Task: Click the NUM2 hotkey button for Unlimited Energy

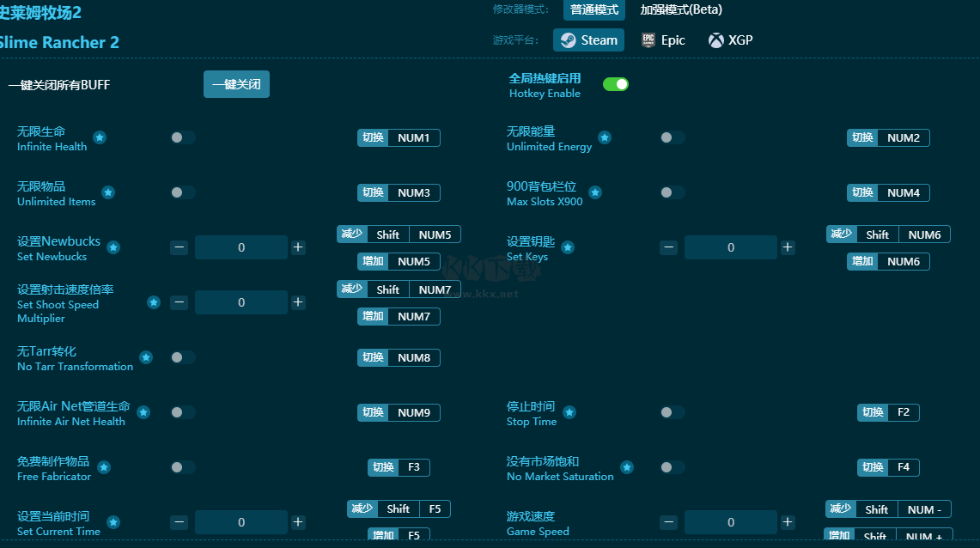Action: point(888,137)
